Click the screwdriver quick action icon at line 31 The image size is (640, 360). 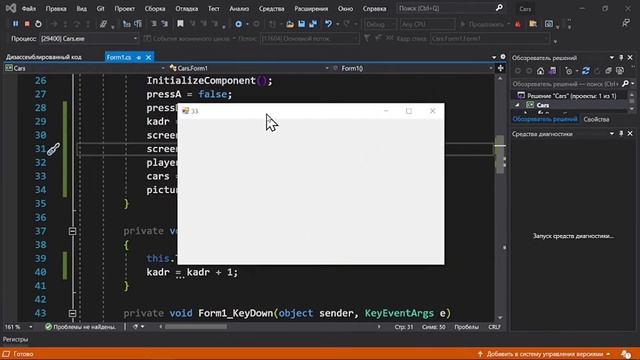click(53, 149)
